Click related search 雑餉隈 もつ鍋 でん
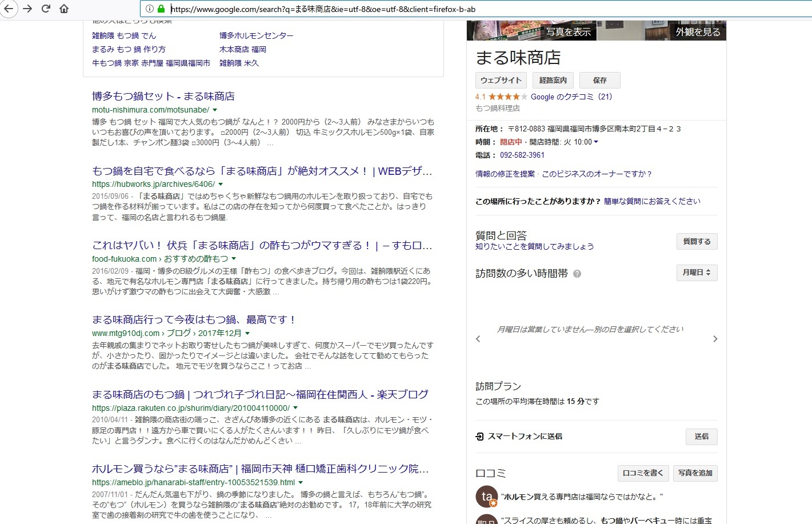 pos(124,35)
